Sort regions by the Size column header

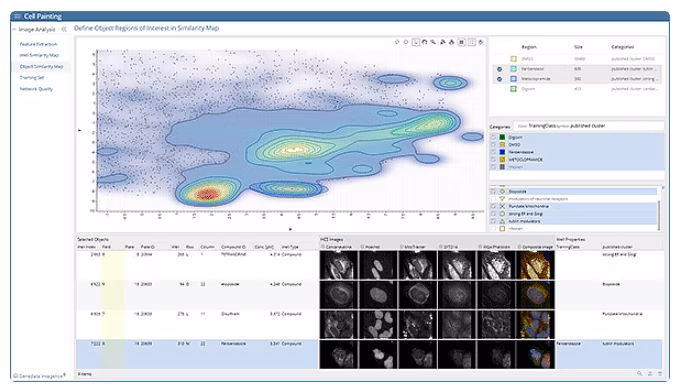(x=578, y=47)
